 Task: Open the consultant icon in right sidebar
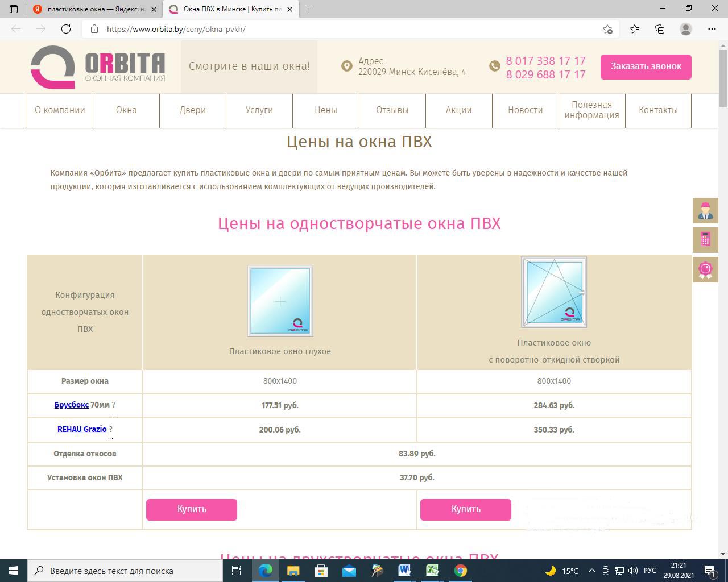(x=705, y=211)
